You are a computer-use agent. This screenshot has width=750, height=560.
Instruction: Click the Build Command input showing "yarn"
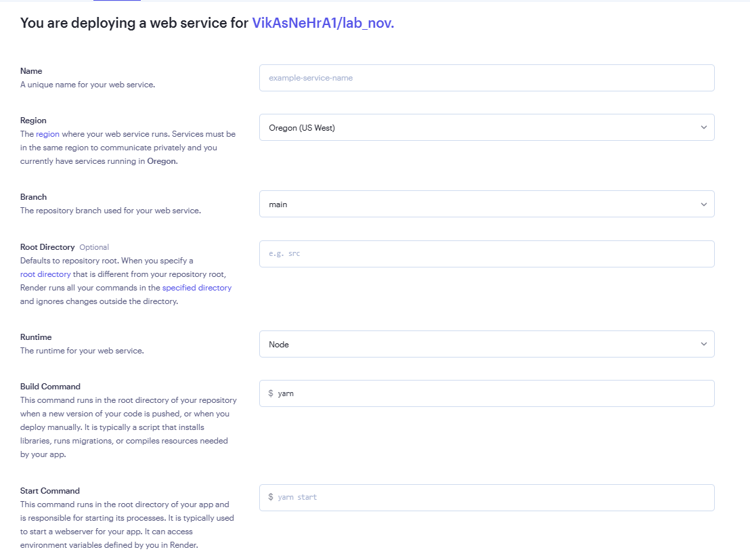pos(486,393)
